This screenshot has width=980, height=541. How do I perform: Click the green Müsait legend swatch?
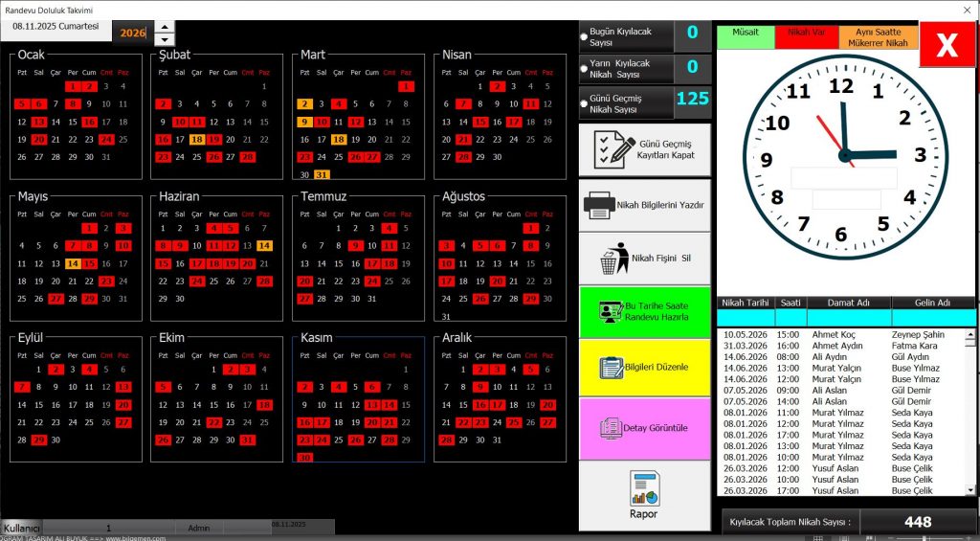coord(745,33)
